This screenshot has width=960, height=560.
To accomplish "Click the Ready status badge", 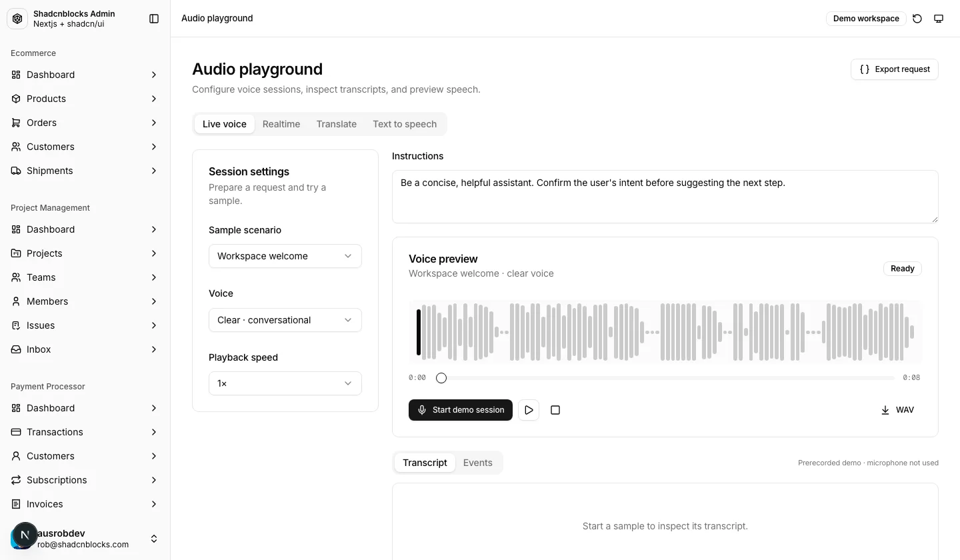I will (x=903, y=269).
